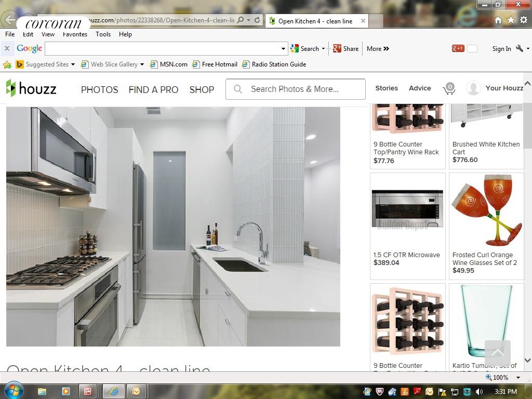Click Share on the Google Toolbar
This screenshot has height=399, width=532.
(346, 48)
